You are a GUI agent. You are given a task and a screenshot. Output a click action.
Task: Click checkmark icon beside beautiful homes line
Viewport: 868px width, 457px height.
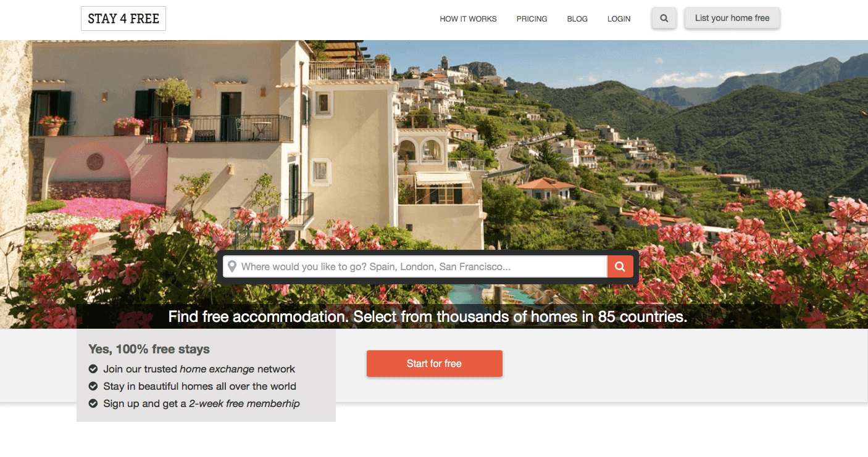coord(93,386)
